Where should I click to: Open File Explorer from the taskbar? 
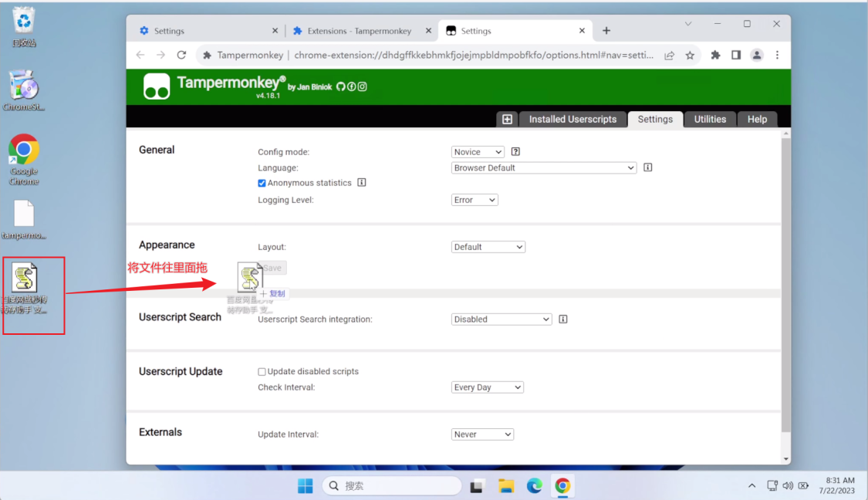pos(506,485)
